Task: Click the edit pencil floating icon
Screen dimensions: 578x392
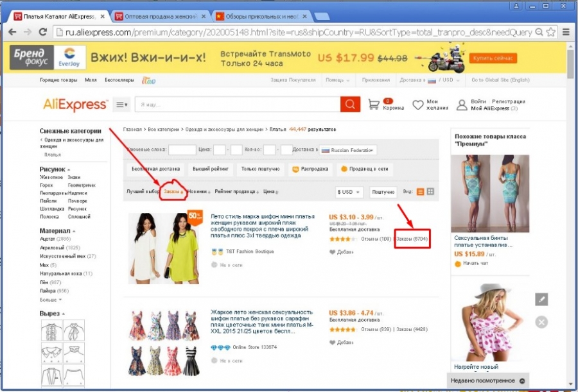Action: 541,299
